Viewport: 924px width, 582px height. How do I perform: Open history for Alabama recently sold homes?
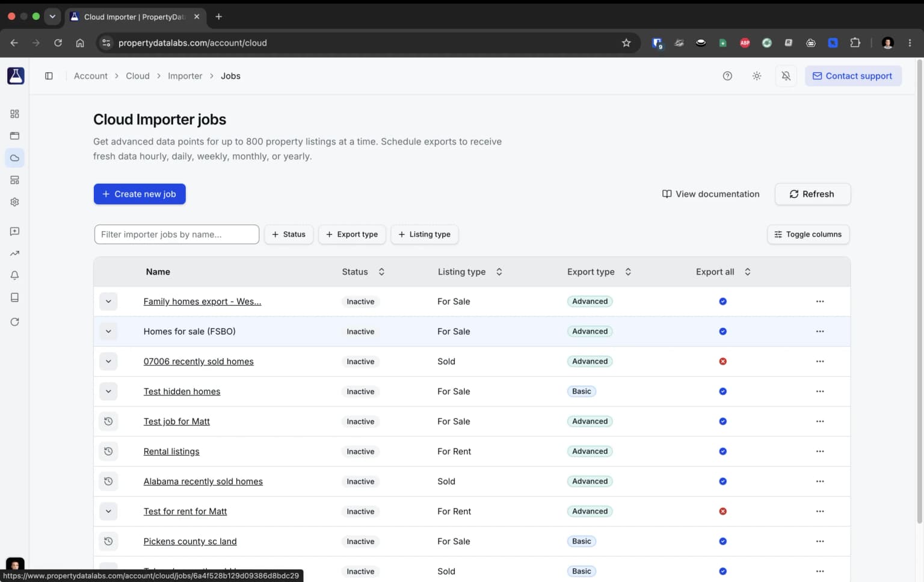108,481
